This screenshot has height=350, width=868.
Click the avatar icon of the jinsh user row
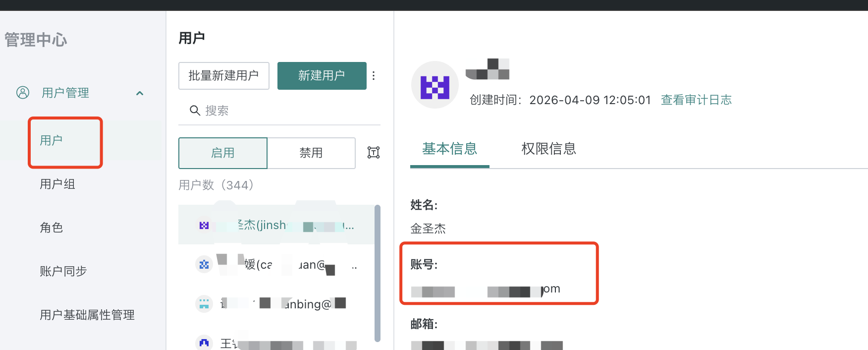[x=204, y=226]
